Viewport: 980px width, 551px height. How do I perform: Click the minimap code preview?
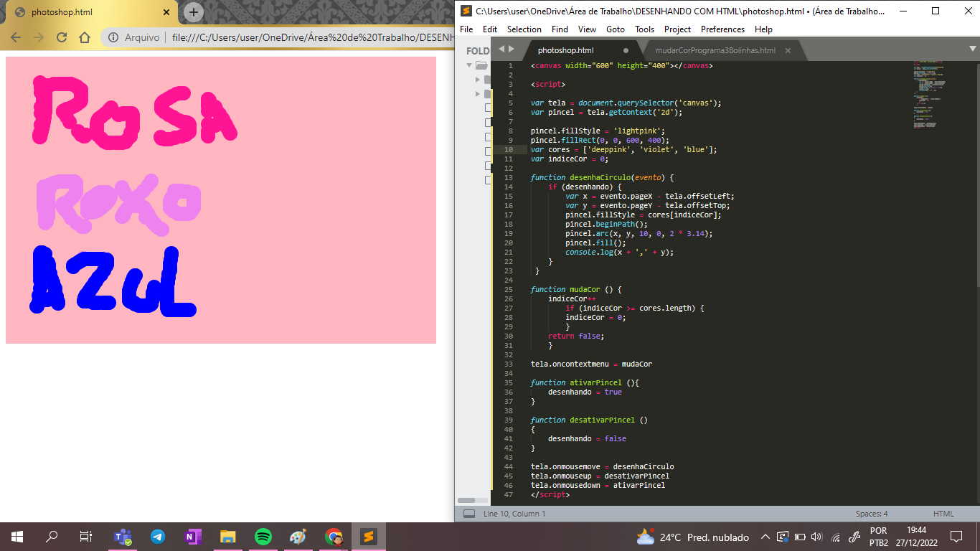pyautogui.click(x=930, y=95)
